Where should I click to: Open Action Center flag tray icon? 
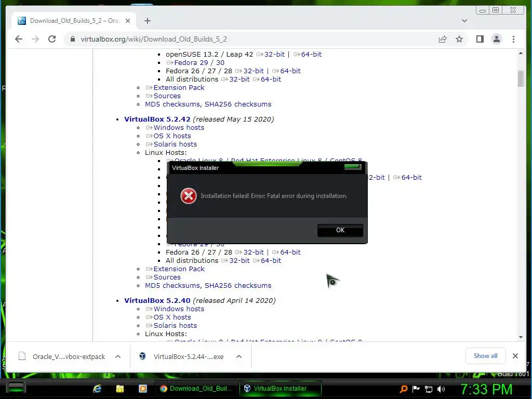coord(416,389)
